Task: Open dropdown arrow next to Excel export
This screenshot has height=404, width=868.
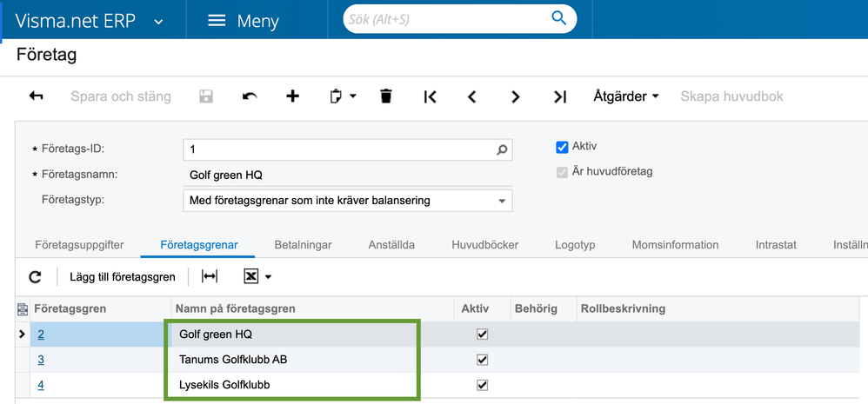Action: 269,277
